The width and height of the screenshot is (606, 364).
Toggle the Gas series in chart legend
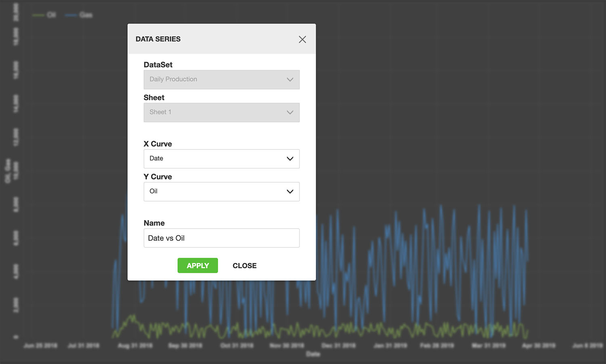coord(79,15)
